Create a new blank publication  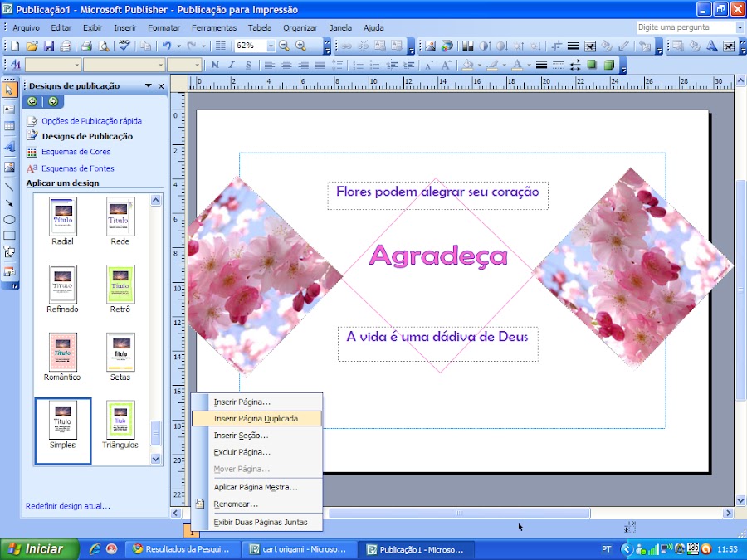point(15,46)
